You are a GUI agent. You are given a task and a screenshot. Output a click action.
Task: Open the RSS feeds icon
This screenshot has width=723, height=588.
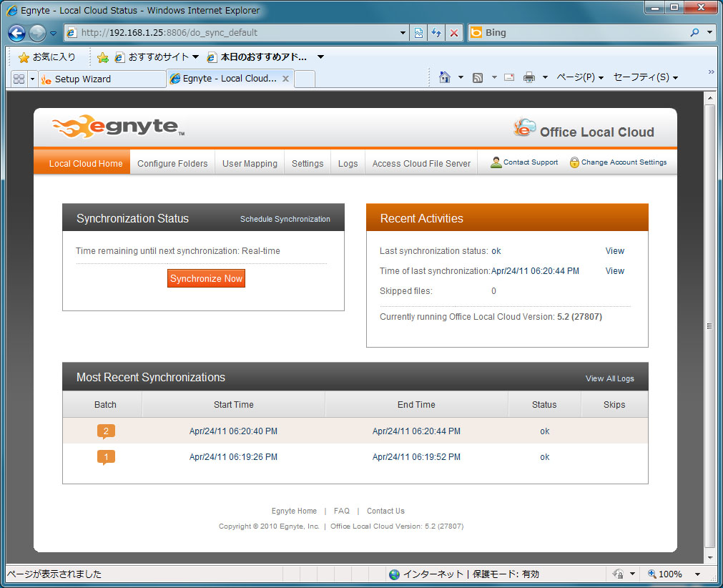click(x=478, y=78)
